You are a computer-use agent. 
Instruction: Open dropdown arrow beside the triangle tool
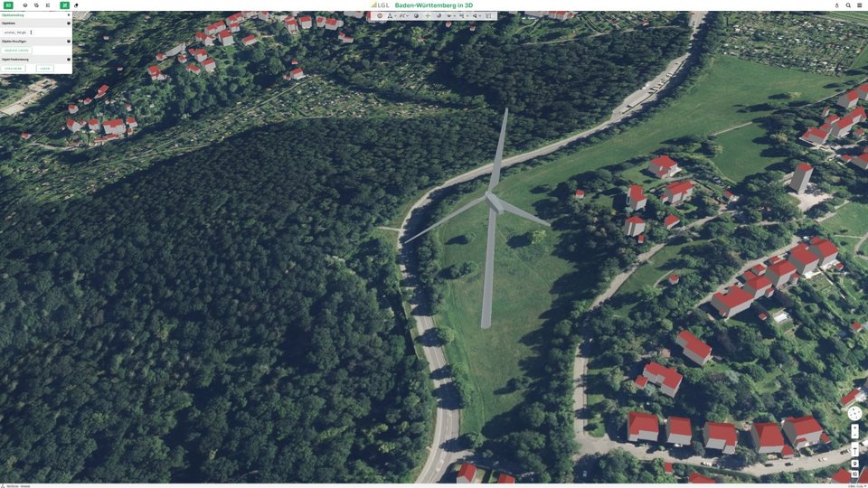tap(395, 16)
